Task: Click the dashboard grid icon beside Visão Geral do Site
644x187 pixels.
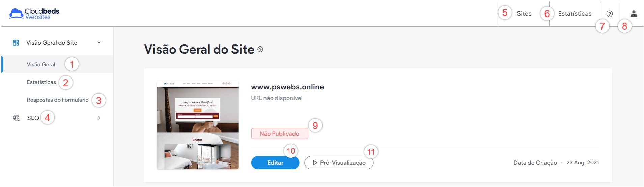Action: (16, 43)
